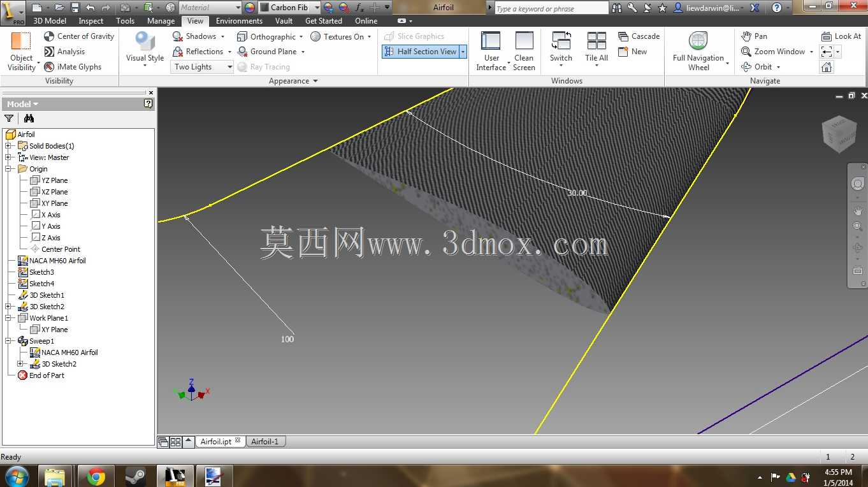This screenshot has height=487, width=868.
Task: Click the Analysis tool
Action: tap(64, 52)
